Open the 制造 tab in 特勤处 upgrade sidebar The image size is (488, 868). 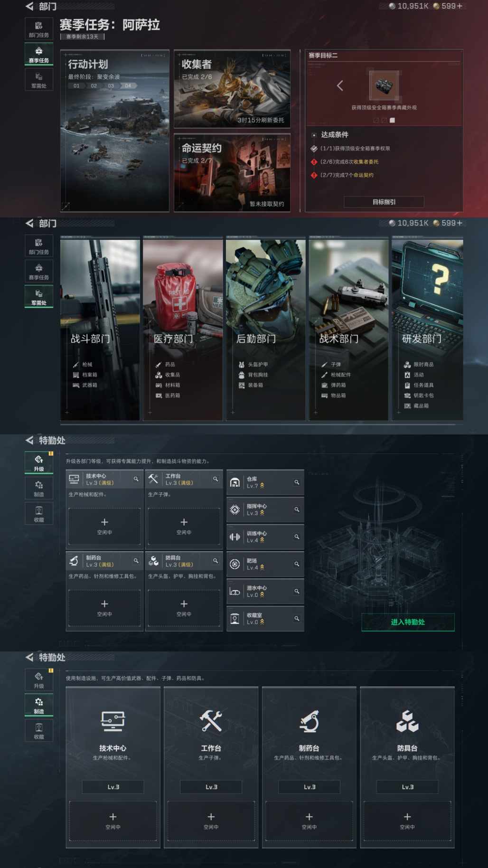(x=39, y=489)
